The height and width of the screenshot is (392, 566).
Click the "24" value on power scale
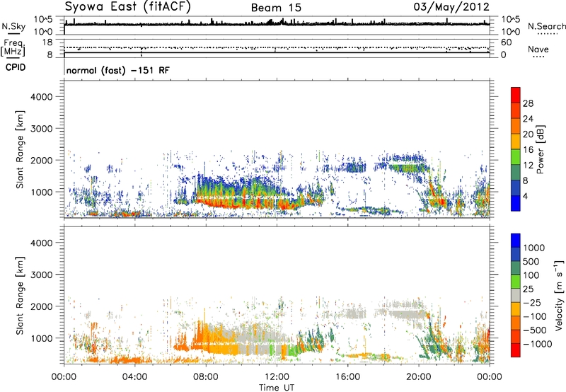coord(528,119)
